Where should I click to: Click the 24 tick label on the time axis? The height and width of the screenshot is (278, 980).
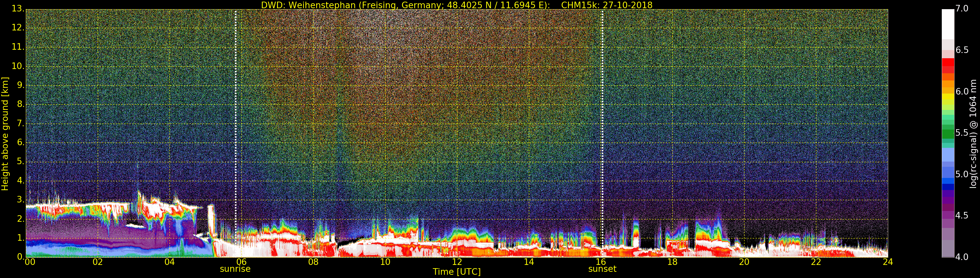888,262
